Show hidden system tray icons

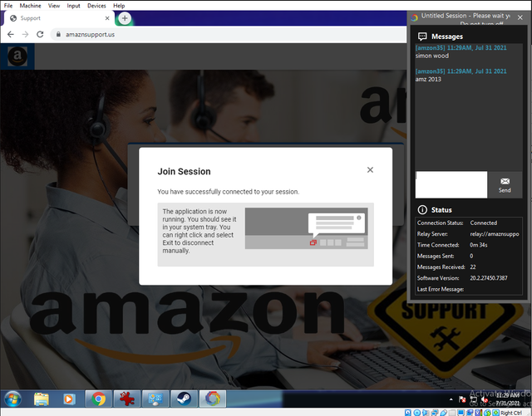coord(451,399)
